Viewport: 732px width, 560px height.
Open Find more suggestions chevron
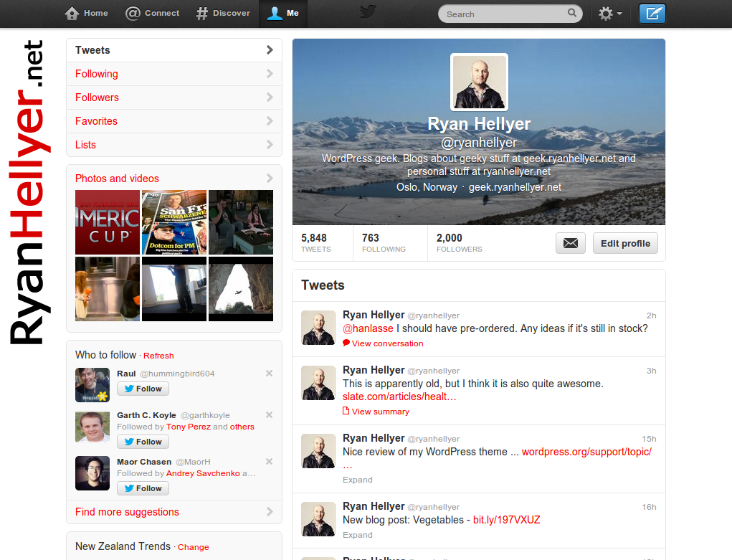pyautogui.click(x=270, y=512)
